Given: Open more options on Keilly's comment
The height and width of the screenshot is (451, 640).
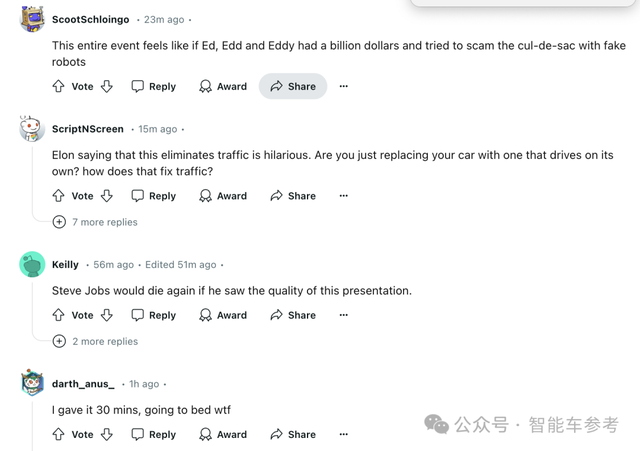Looking at the screenshot, I should pos(344,315).
